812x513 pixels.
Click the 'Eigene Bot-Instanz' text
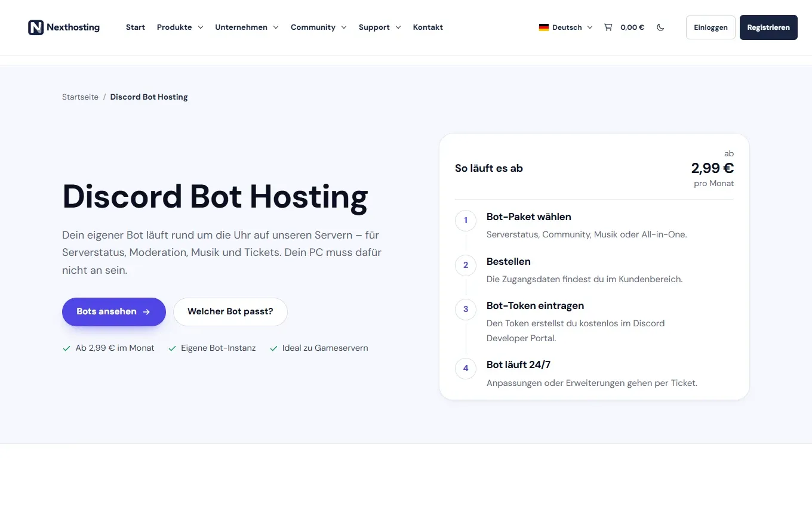219,348
